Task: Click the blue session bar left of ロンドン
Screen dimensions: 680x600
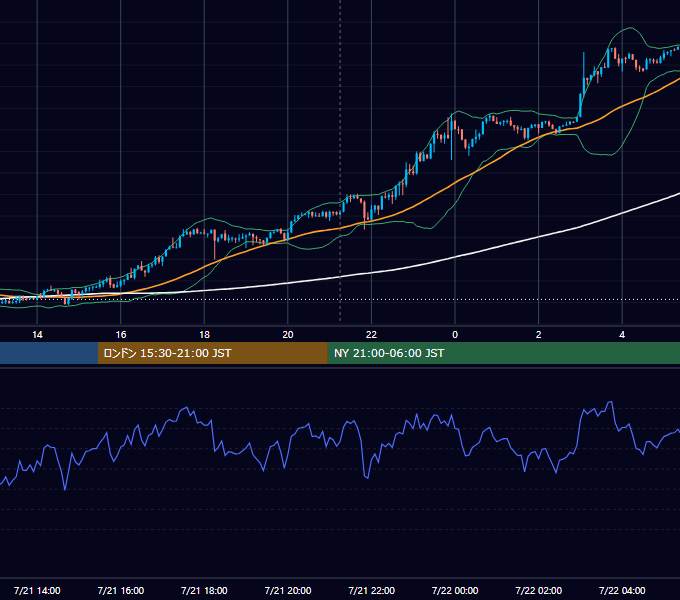Action: 49,353
